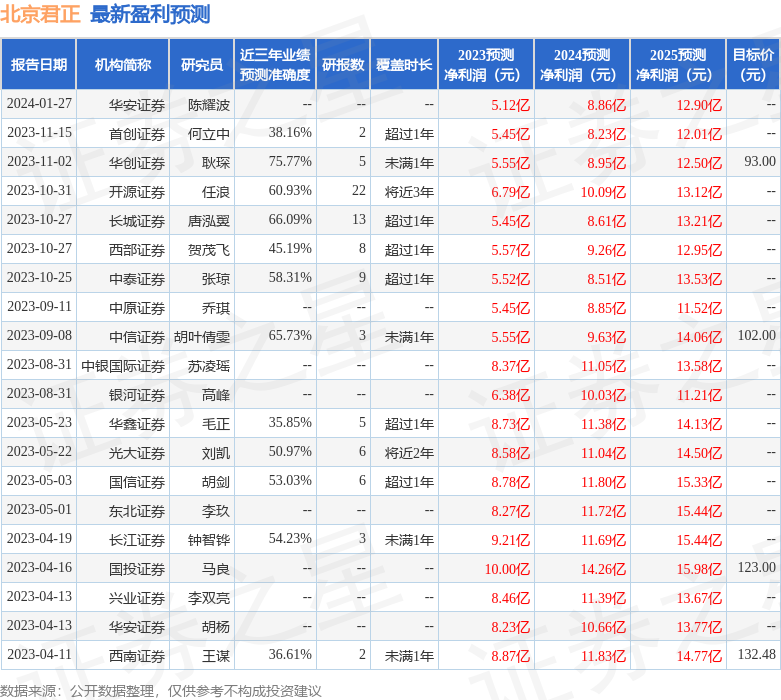781x700 pixels.
Task: Click report count 22
Action: pos(359,190)
